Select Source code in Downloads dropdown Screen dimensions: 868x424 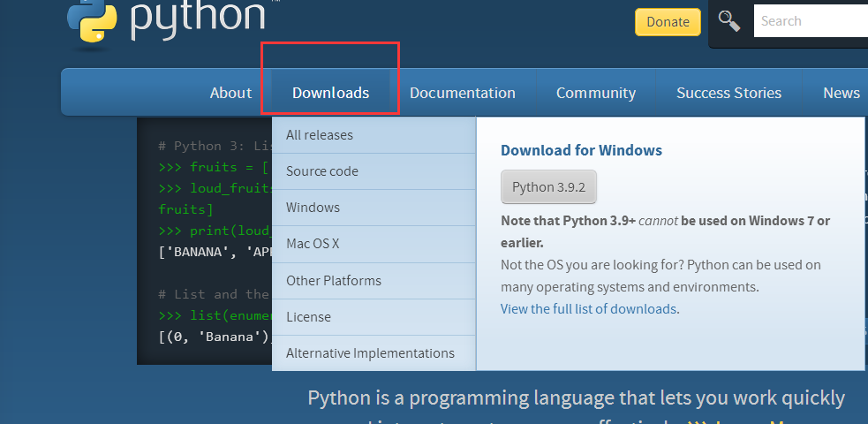(x=374, y=171)
